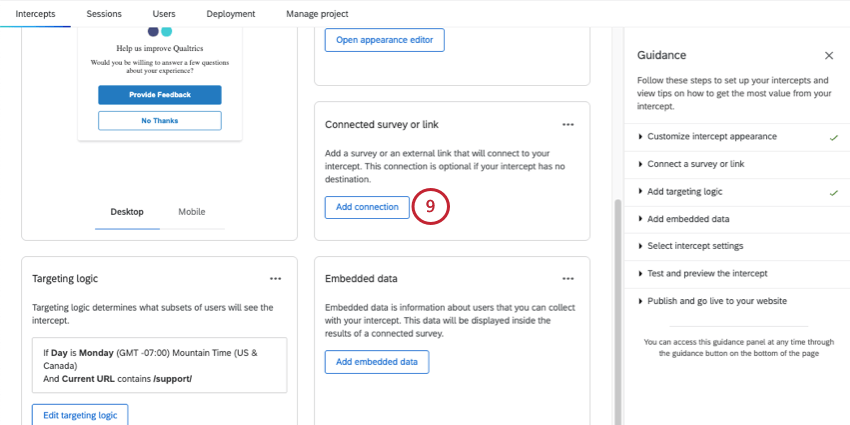Open Embedded data three-dot menu
The width and height of the screenshot is (850, 425).
point(568,278)
